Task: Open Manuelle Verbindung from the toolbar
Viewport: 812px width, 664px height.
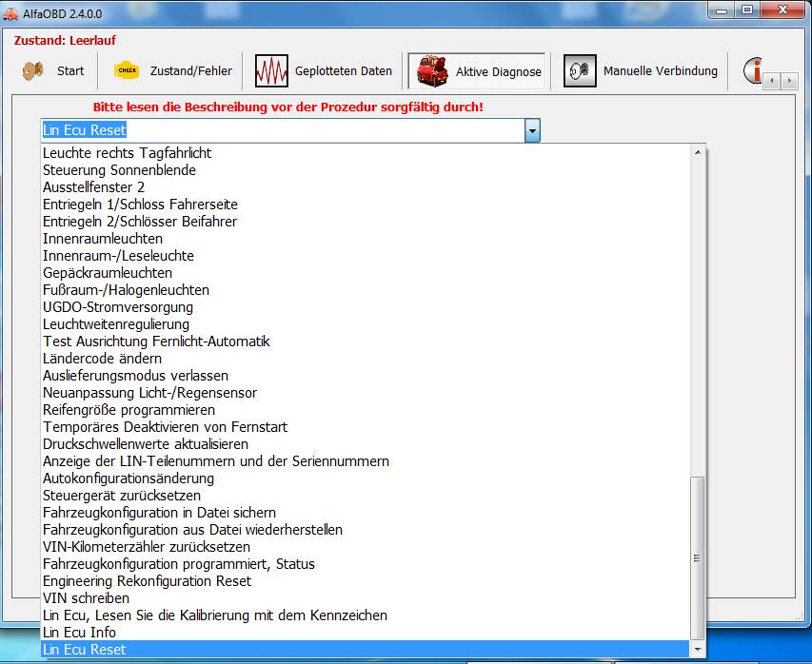Action: (579, 71)
